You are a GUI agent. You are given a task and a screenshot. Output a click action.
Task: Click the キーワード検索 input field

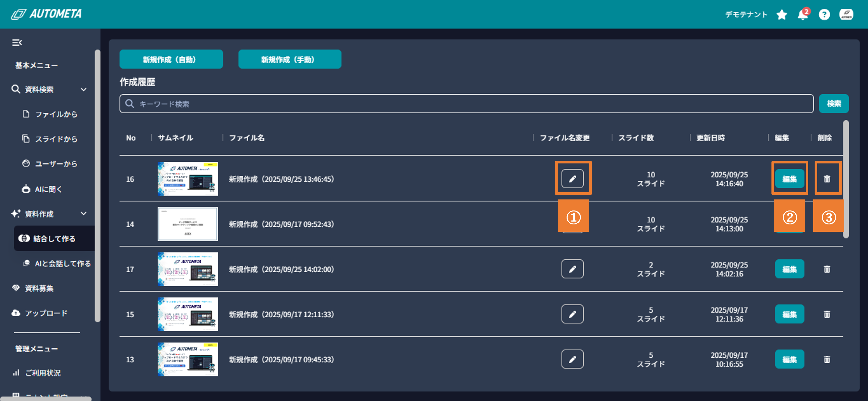pyautogui.click(x=466, y=104)
